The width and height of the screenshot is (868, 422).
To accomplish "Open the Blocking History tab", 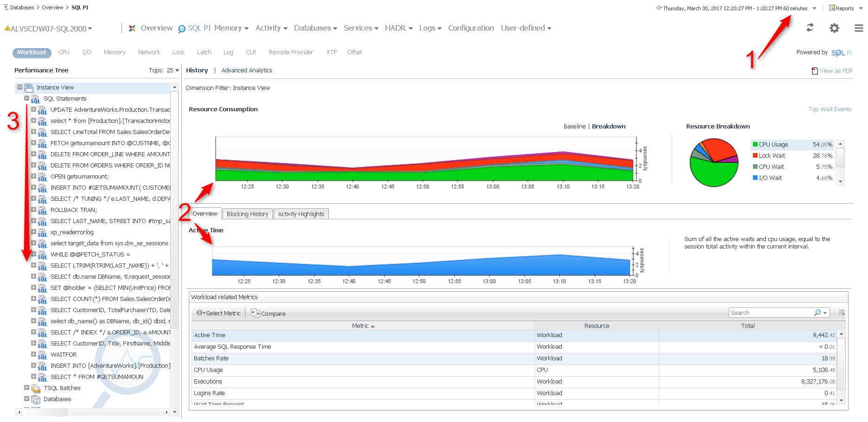I will pos(247,214).
